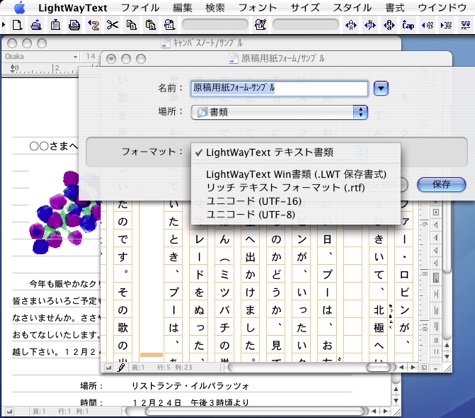Click the back window scroll up arrow
475x418 pixels.
tap(396, 389)
